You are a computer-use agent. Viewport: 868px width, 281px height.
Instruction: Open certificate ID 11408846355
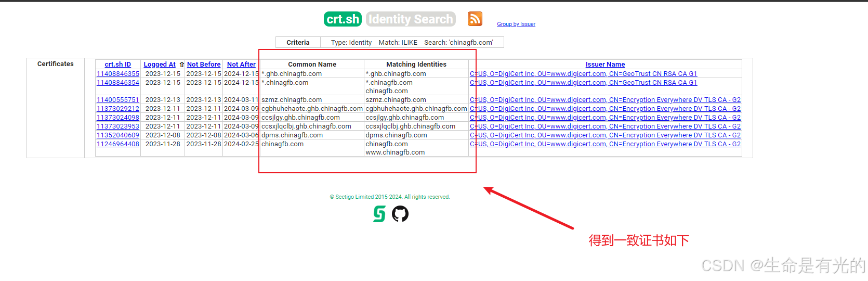pos(118,74)
